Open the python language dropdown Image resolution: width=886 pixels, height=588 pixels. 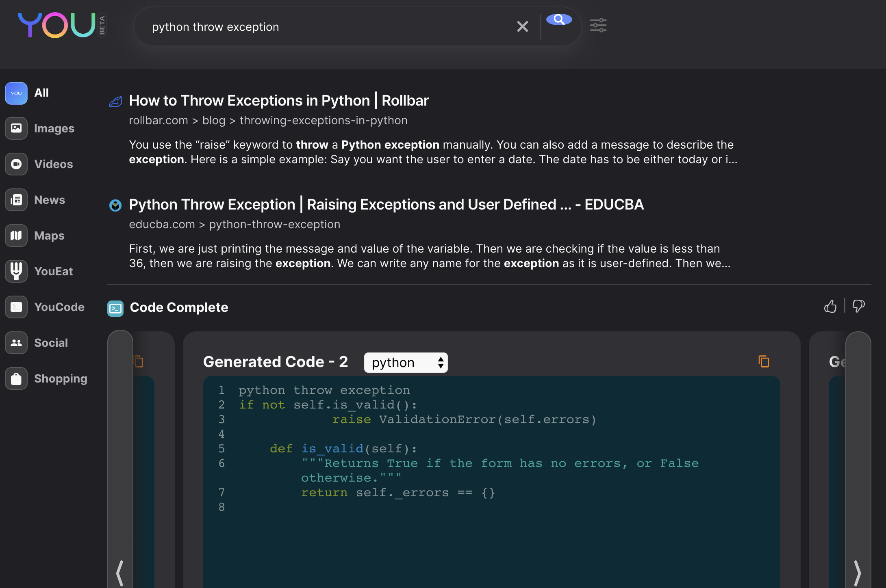pyautogui.click(x=406, y=363)
